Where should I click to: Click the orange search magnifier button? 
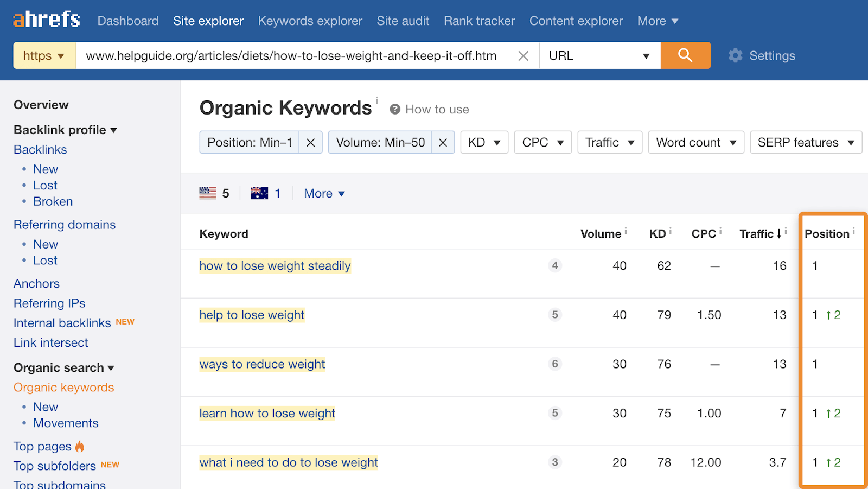[x=685, y=55]
